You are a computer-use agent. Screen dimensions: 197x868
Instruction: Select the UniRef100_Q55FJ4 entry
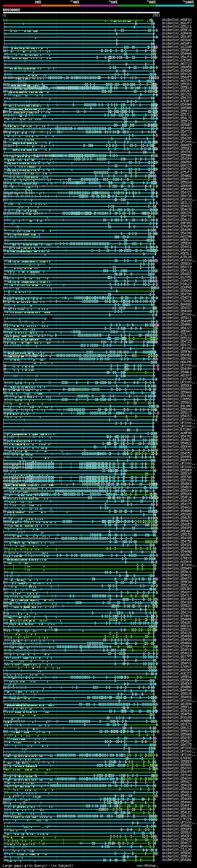pyautogui.click(x=177, y=30)
